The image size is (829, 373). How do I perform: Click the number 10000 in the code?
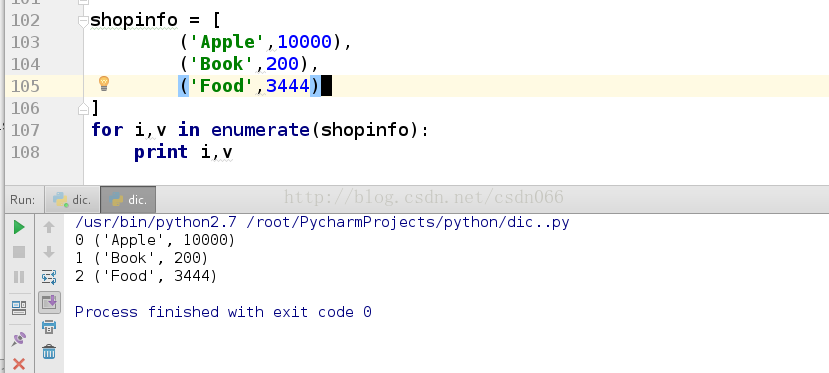(305, 42)
